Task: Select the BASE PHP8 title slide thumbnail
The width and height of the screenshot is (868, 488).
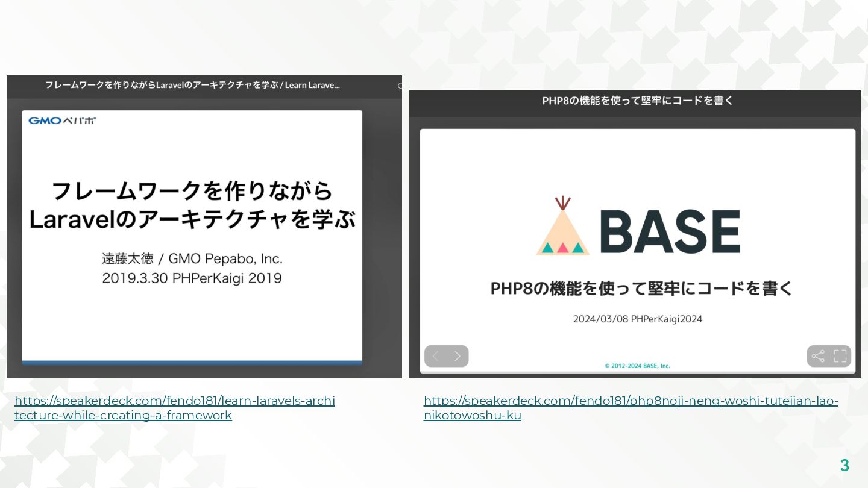Action: point(638,251)
